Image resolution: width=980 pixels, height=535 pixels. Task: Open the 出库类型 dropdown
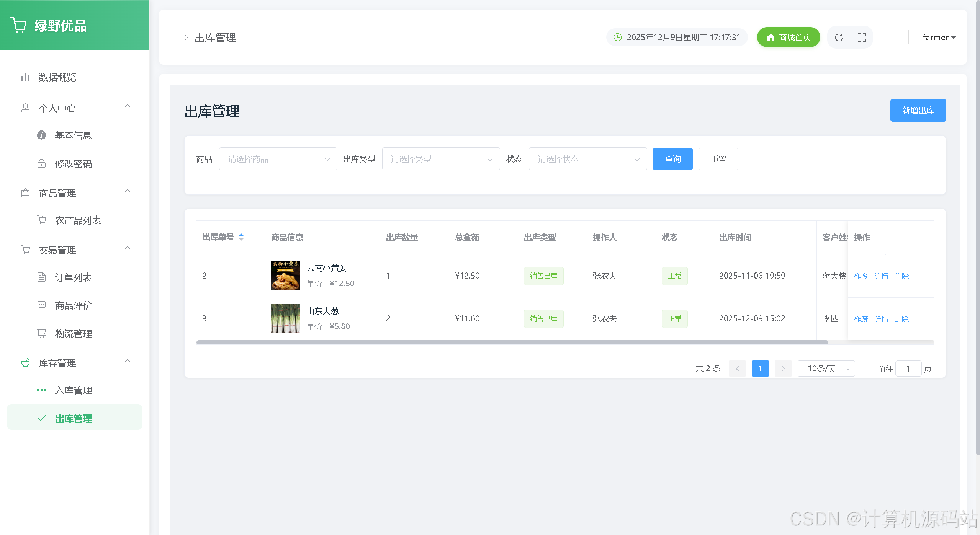pyautogui.click(x=441, y=159)
